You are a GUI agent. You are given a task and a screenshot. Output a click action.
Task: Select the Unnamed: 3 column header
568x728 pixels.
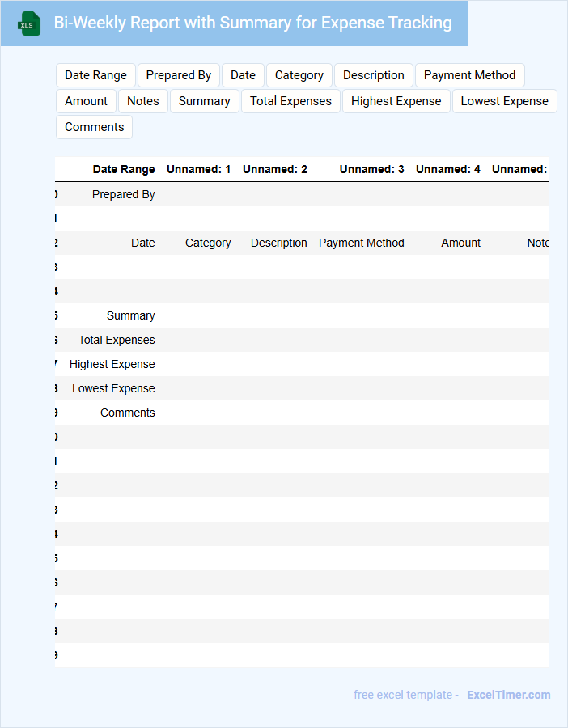(x=371, y=170)
